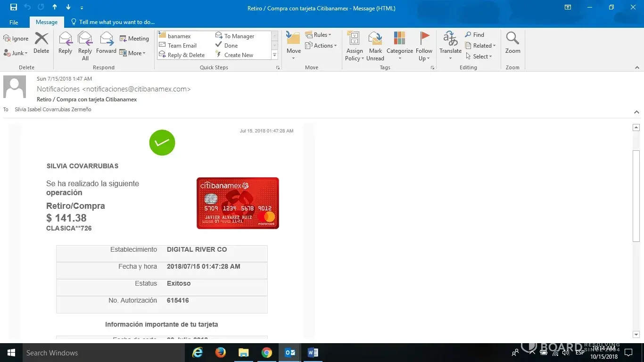Click the Search Windows box
Screen dimensions: 644x362
coord(104,353)
